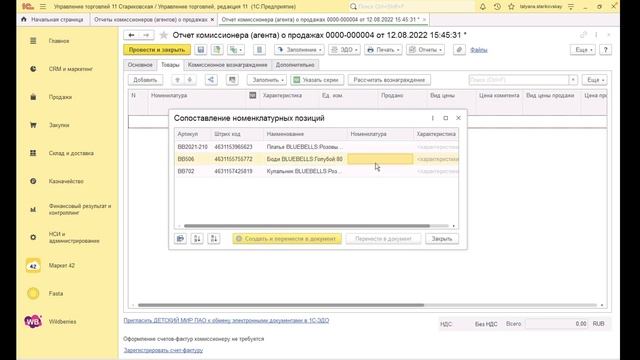Click leftmost icon in dialog bottom bar
This screenshot has width=640, height=360.
click(x=180, y=239)
